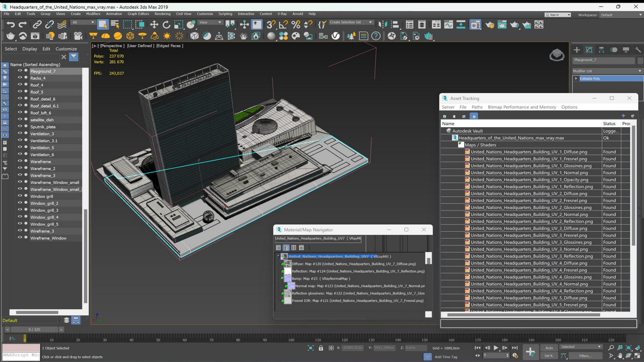Open the selection filter All dropdown
This screenshot has width=644, height=362.
(x=83, y=22)
